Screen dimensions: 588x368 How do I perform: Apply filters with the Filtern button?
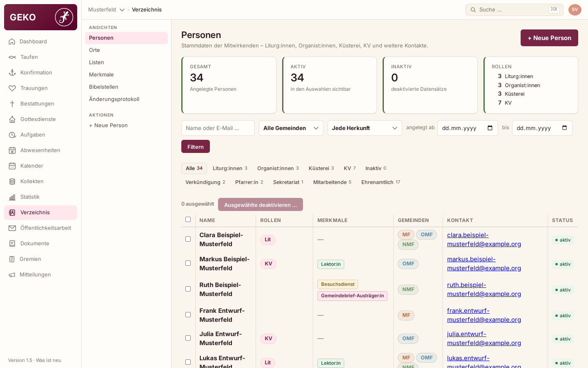196,147
